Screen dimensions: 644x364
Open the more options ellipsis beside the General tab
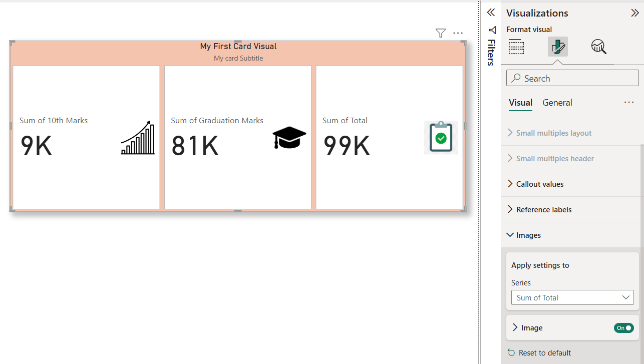[629, 102]
